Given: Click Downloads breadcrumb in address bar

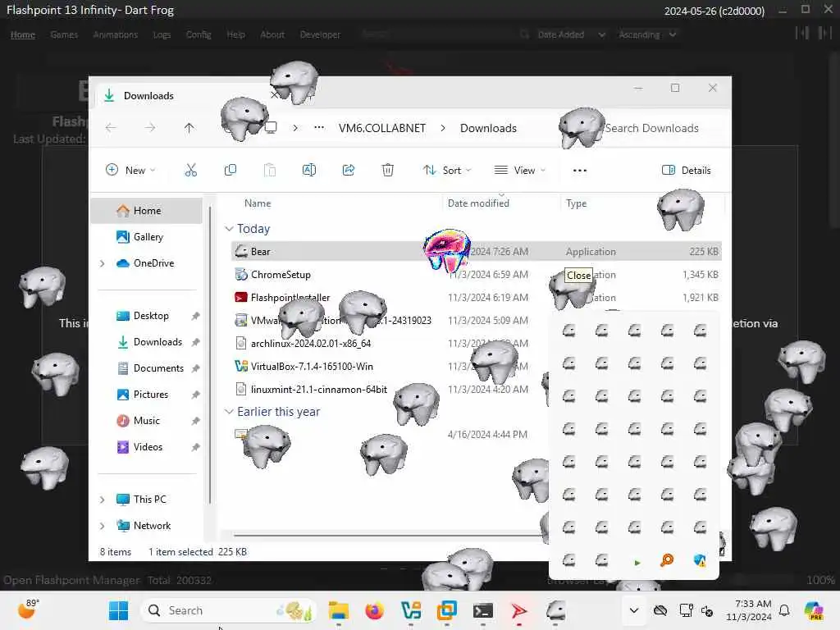Looking at the screenshot, I should point(488,128).
